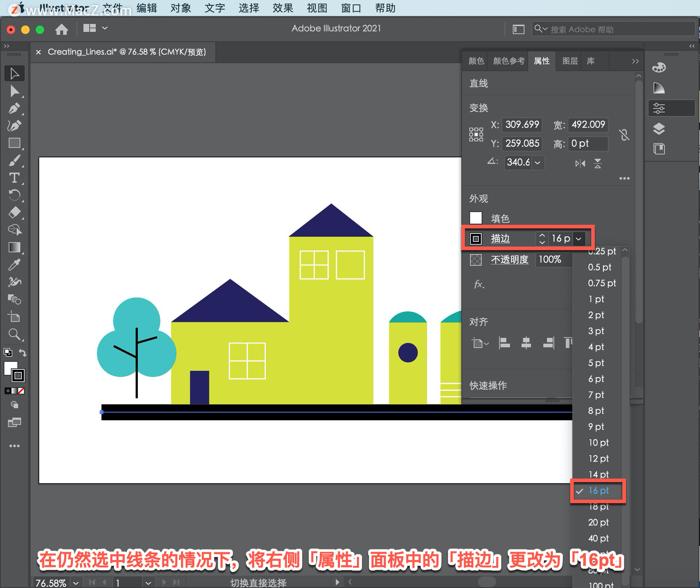The image size is (700, 588).
Task: Select the Paintbrush tool
Action: point(15,161)
